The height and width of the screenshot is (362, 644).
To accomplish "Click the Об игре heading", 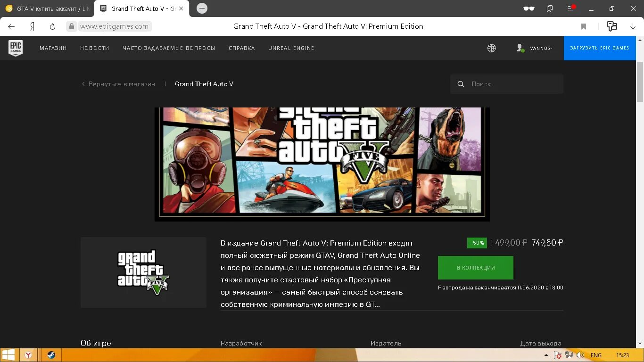I will 96,343.
